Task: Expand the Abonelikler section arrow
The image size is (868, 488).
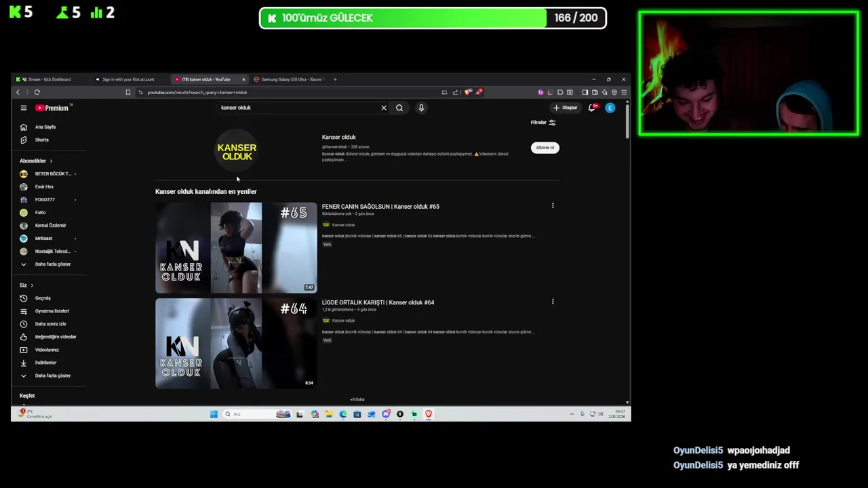Action: click(x=51, y=161)
